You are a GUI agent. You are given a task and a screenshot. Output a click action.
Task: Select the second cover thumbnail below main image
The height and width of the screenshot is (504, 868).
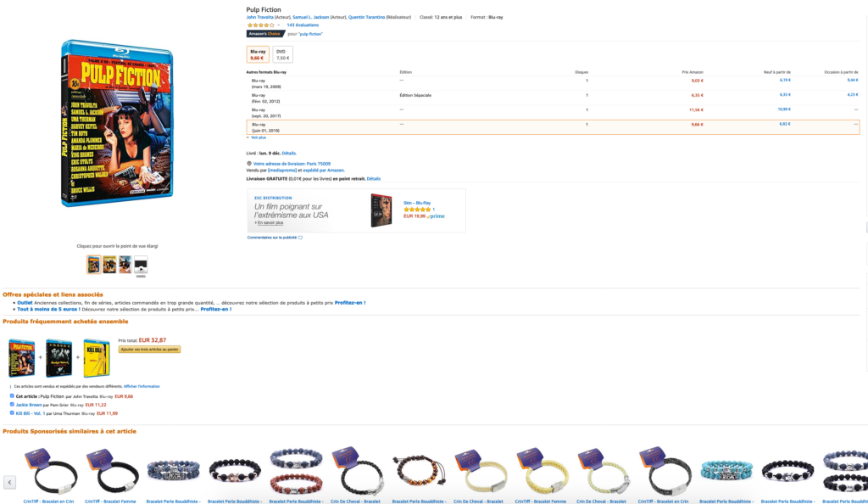click(109, 266)
